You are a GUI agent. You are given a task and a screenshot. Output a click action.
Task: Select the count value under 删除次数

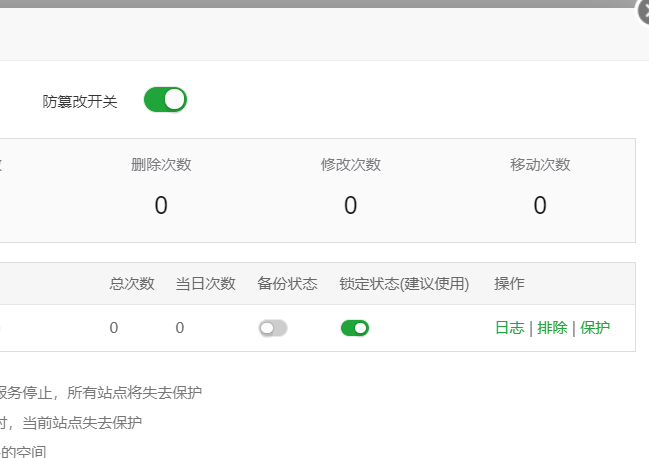click(x=161, y=206)
